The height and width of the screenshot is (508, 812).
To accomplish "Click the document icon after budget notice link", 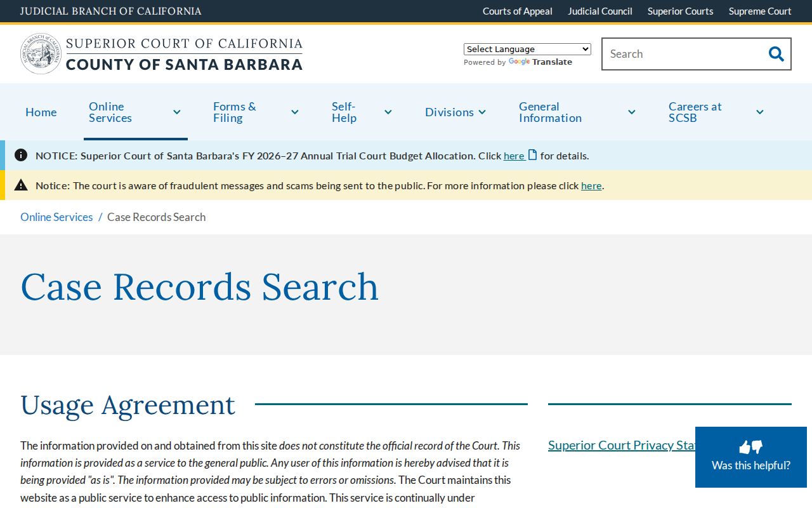I will (x=533, y=155).
